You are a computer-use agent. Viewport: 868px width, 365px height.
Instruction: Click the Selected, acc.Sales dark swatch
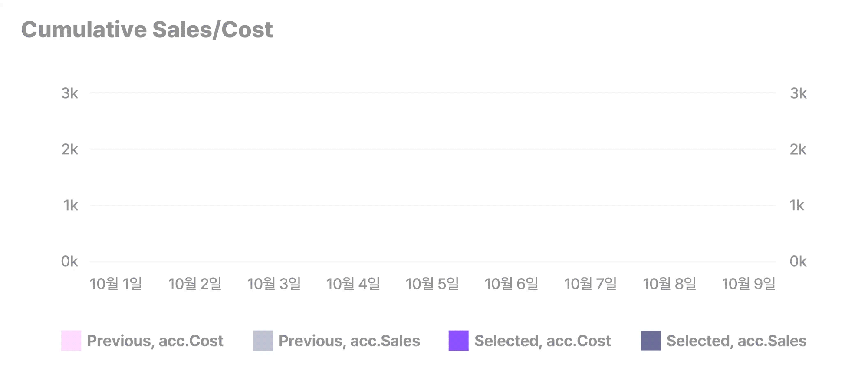click(x=651, y=341)
